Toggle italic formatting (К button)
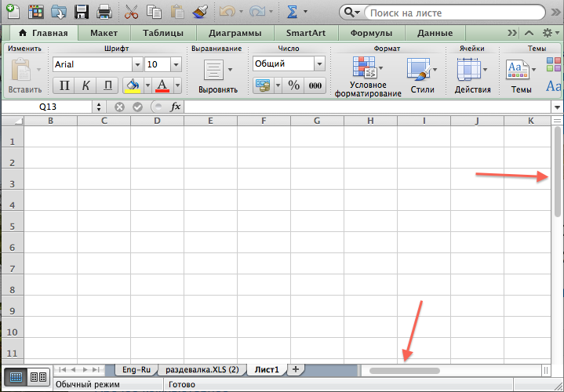The width and height of the screenshot is (564, 392). [86, 85]
